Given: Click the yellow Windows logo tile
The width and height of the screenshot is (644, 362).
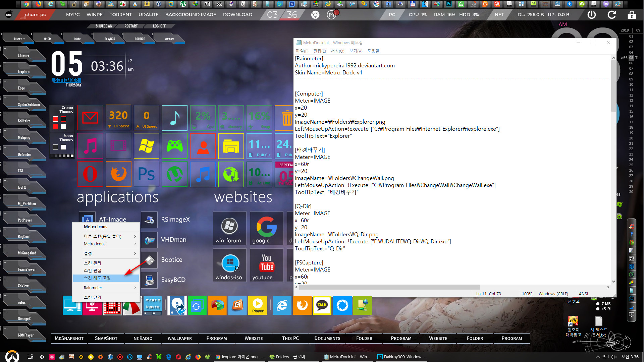Looking at the screenshot, I should pos(147,146).
